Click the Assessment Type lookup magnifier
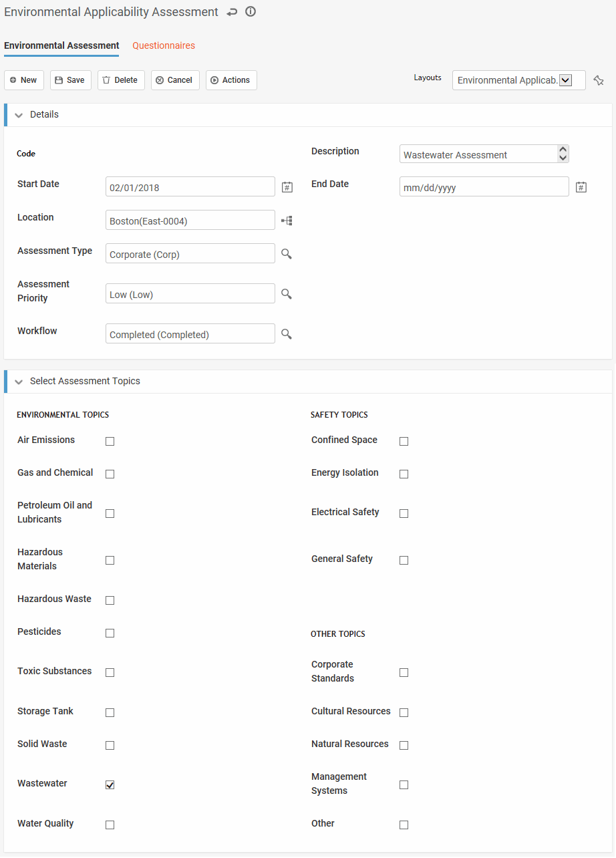 coord(287,254)
